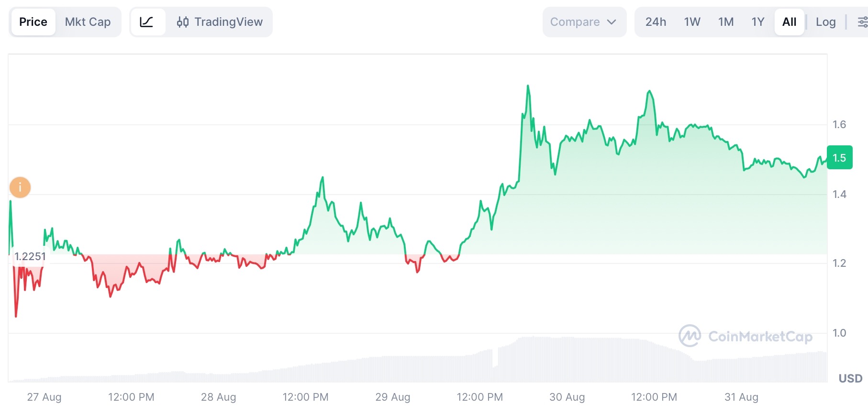Viewport: 868px width, 416px height.
Task: Expand the Compare chevron arrow
Action: 612,22
